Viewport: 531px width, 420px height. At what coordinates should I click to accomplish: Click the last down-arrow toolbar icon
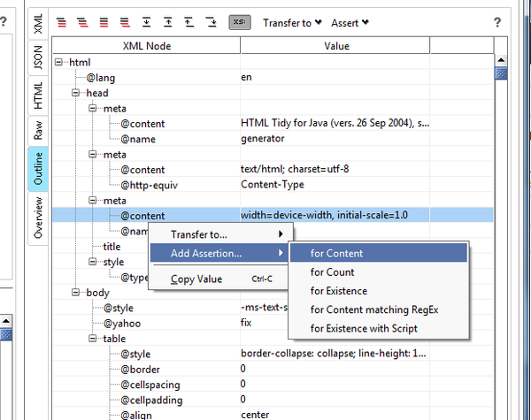[x=211, y=23]
